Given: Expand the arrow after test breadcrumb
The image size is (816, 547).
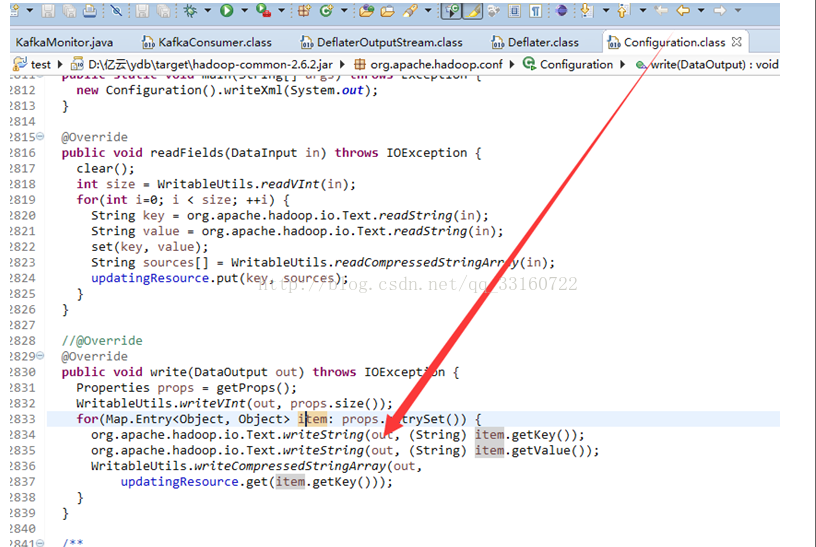Looking at the screenshot, I should pos(60,64).
